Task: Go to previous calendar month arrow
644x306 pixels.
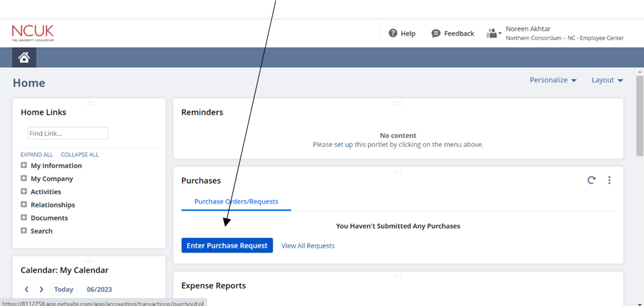Action: tap(27, 290)
